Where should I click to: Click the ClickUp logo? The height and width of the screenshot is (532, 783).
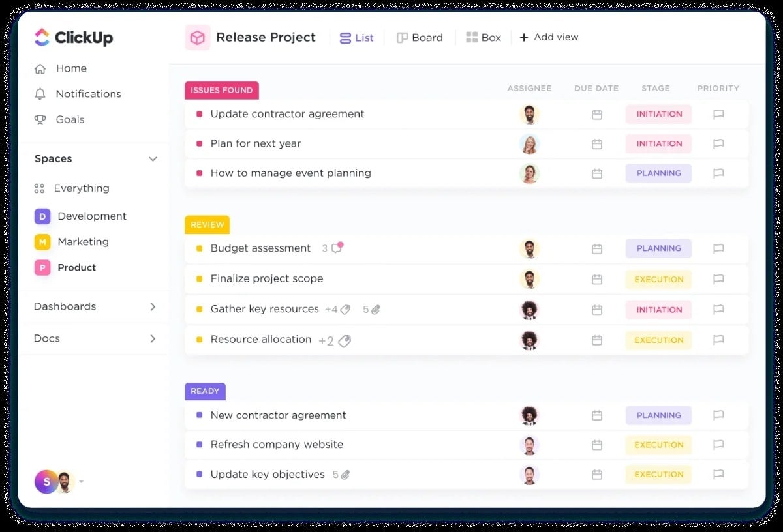(74, 37)
